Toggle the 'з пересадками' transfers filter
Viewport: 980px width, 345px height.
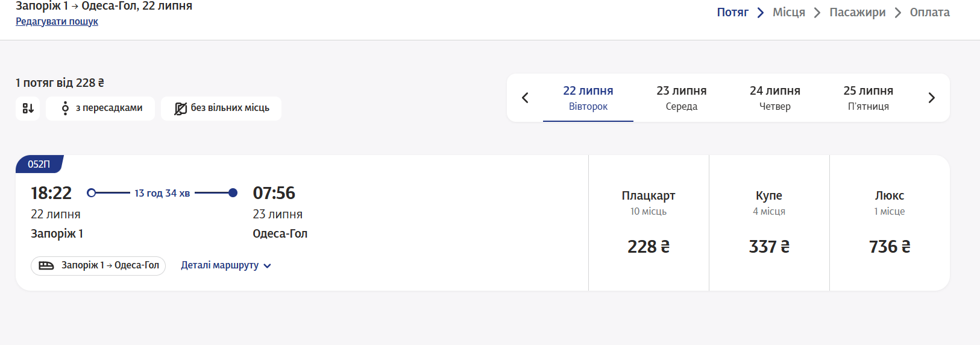coord(100,109)
